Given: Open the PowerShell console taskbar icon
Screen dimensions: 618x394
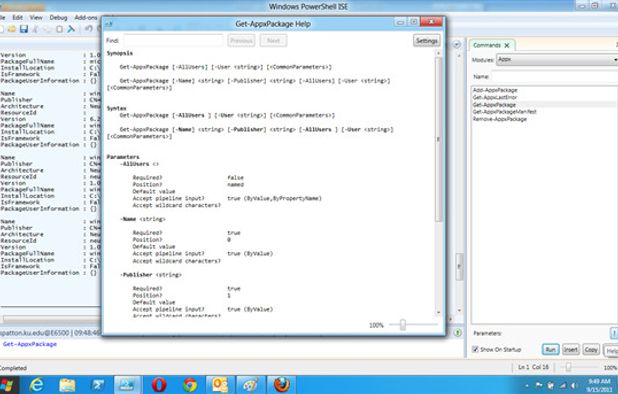Looking at the screenshot, I should click(x=98, y=385).
